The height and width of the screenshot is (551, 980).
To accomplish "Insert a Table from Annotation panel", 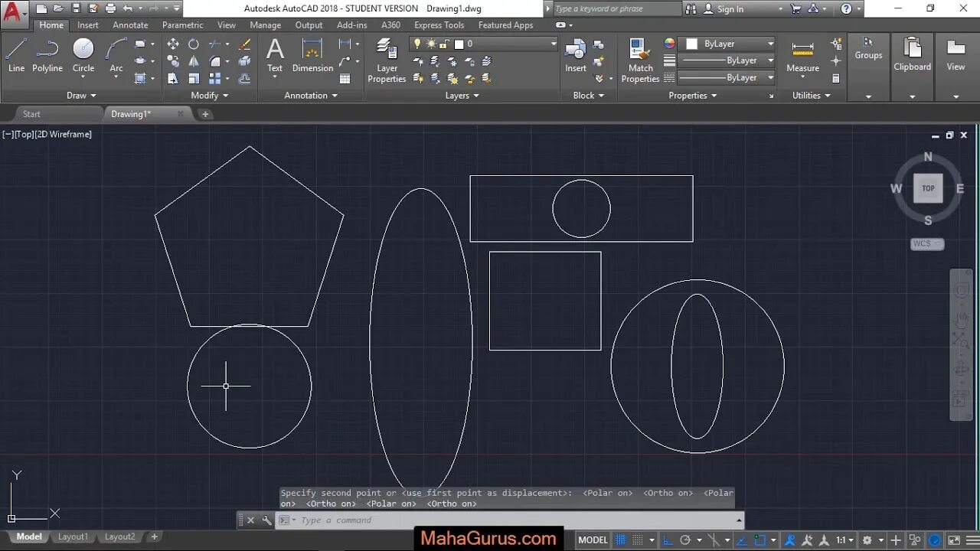I will (x=345, y=78).
